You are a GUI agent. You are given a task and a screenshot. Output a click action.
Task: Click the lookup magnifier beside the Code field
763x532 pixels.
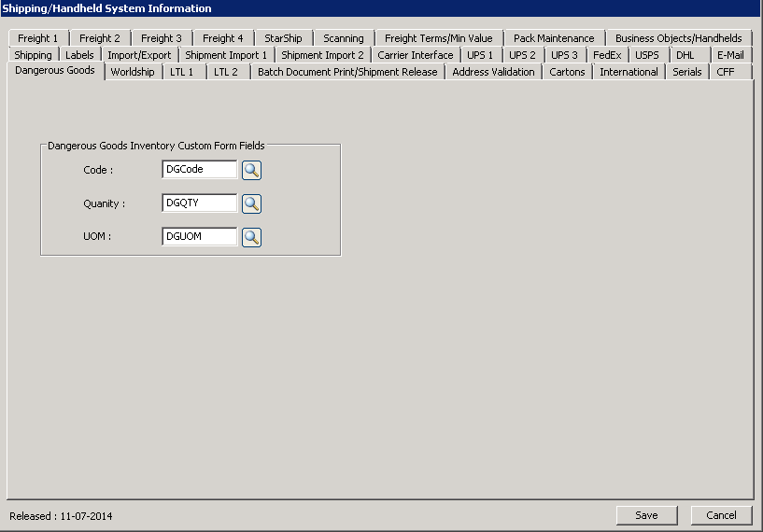pyautogui.click(x=251, y=170)
